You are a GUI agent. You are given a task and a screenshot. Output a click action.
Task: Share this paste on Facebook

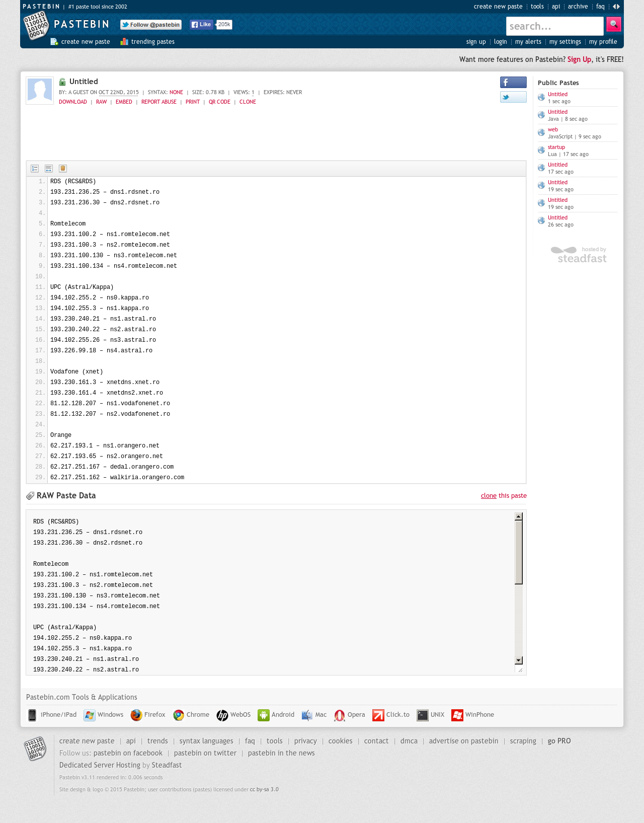513,83
